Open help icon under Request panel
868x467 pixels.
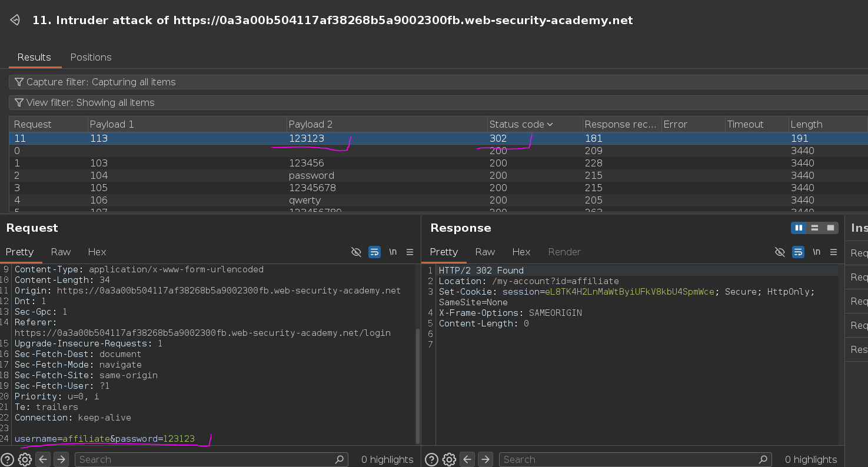pyautogui.click(x=7, y=459)
